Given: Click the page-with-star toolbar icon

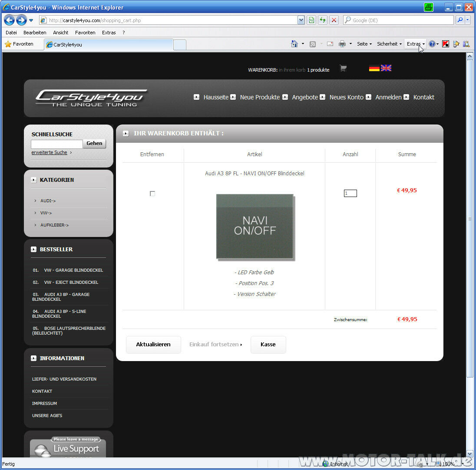Looking at the screenshot, I should [x=456, y=44].
